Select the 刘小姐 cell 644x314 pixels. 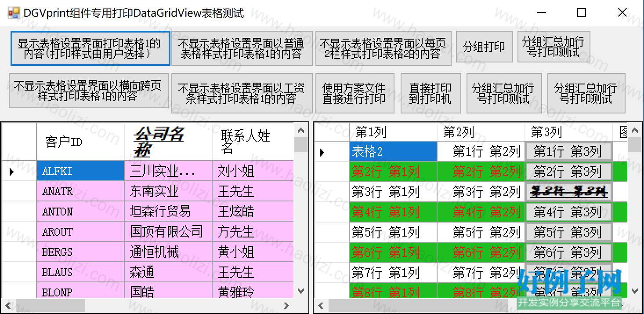tap(253, 171)
